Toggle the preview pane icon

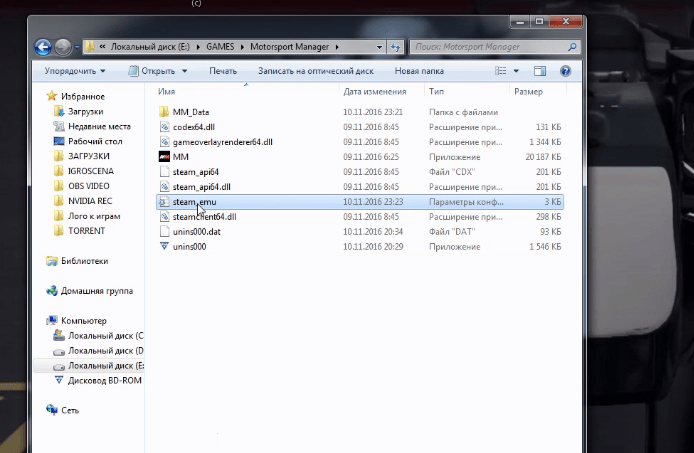(540, 71)
